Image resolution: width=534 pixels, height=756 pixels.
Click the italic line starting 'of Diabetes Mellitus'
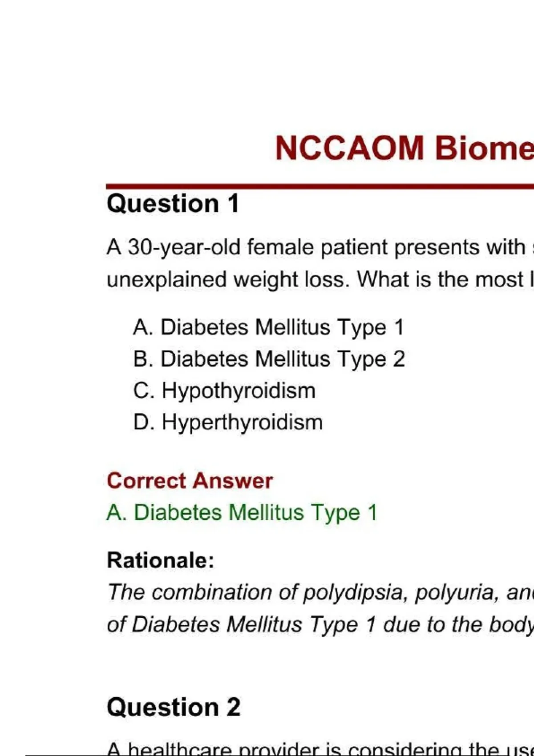(320, 624)
